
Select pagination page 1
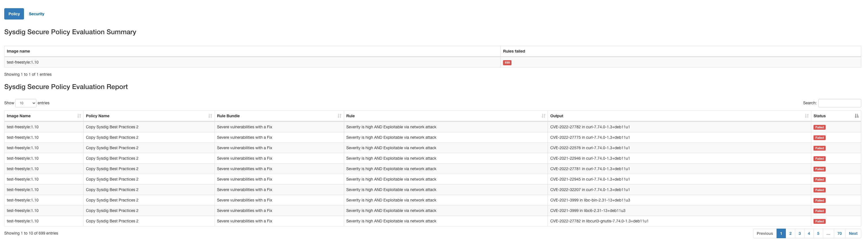(781, 233)
